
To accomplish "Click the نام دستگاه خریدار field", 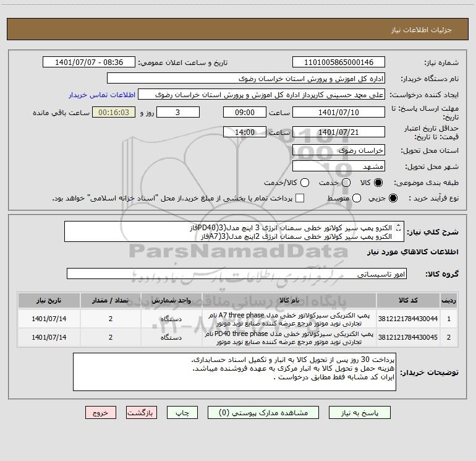I will pyautogui.click(x=246, y=79).
